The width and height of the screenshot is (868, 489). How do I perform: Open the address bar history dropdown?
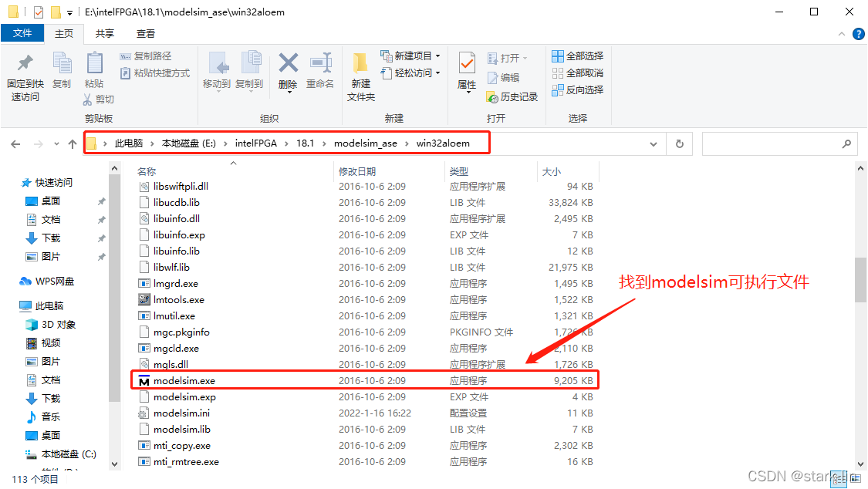653,143
